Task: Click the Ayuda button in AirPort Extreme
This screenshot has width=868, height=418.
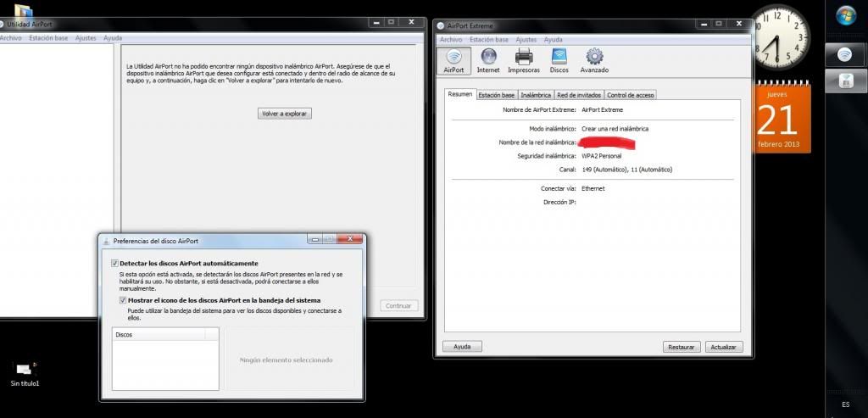Action: tap(462, 347)
